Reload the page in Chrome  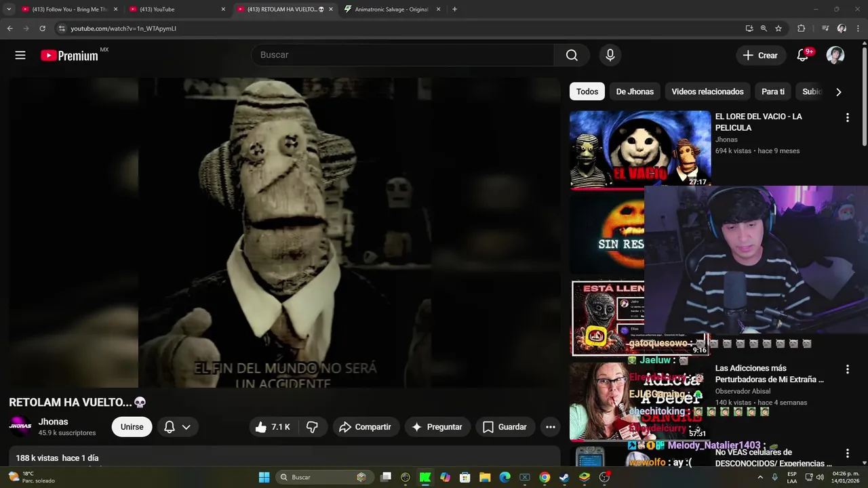pyautogui.click(x=42, y=28)
